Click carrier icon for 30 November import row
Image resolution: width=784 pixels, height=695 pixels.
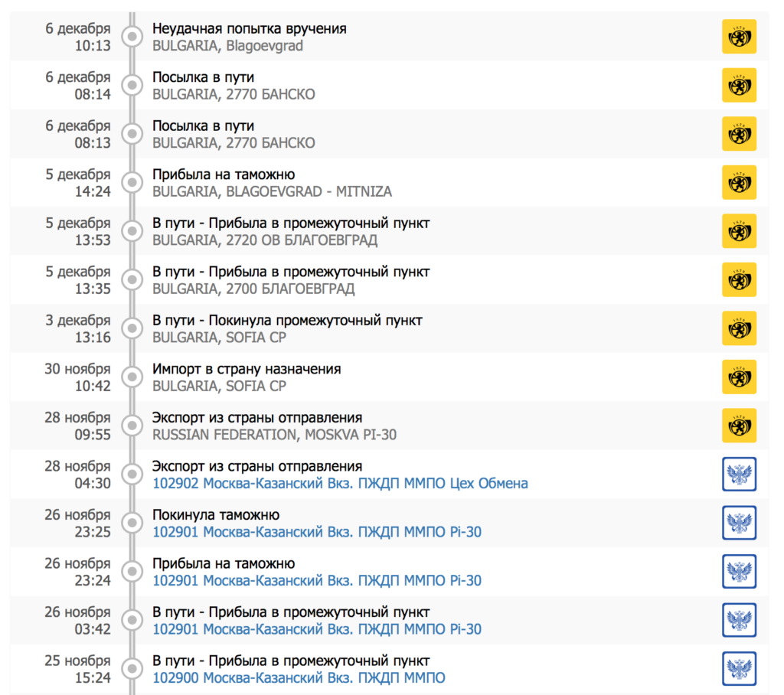(739, 377)
